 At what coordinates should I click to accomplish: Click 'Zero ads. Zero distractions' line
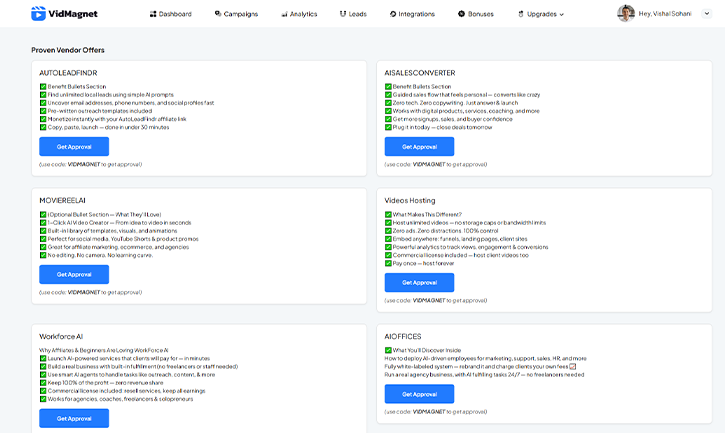[x=446, y=231]
